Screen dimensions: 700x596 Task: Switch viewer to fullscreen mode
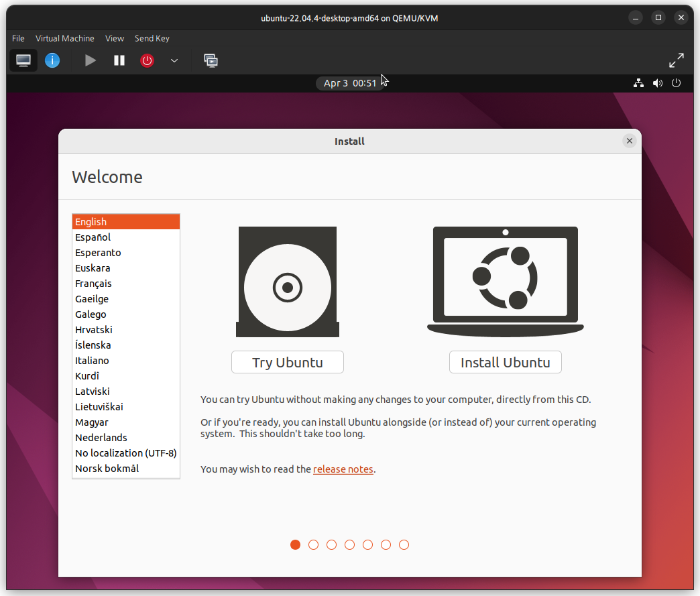(676, 60)
